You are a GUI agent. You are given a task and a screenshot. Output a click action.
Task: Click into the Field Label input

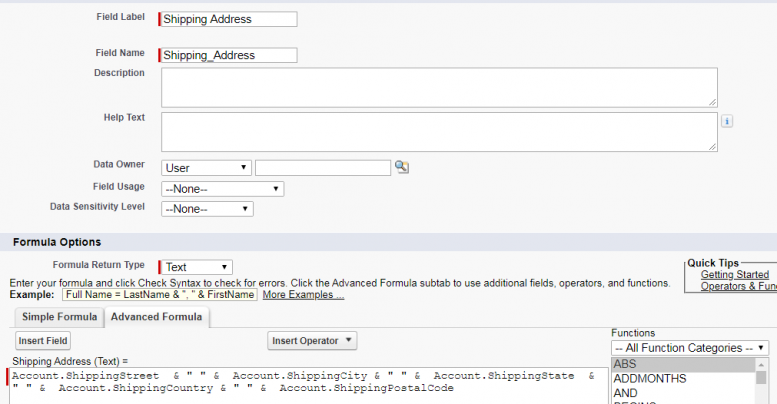pyautogui.click(x=229, y=19)
